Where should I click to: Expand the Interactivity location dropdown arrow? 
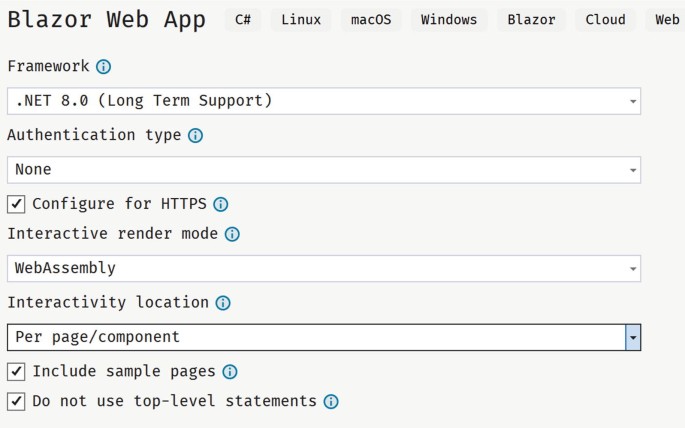point(633,337)
